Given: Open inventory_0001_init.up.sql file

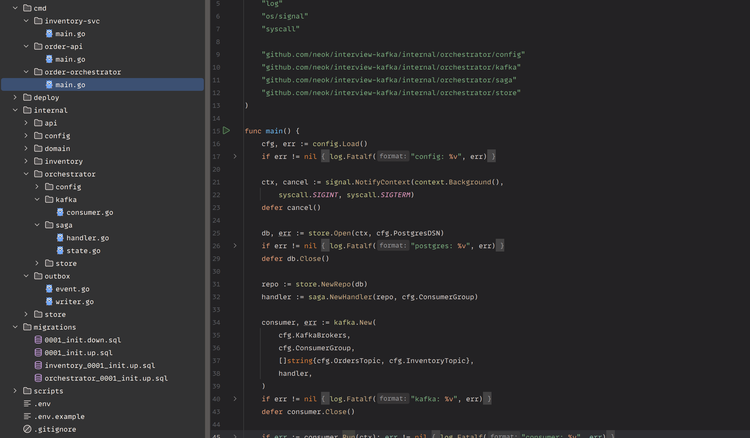Looking at the screenshot, I should point(99,365).
